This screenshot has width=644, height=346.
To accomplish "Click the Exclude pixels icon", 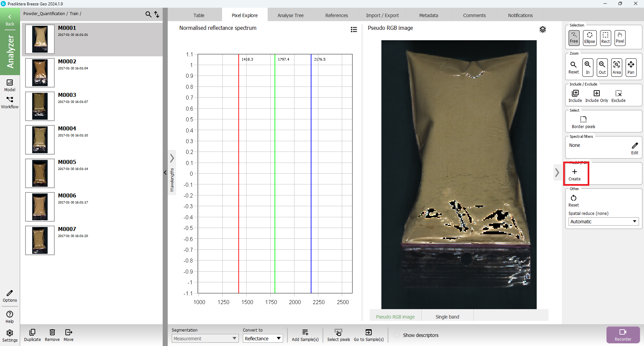I will click(x=618, y=96).
